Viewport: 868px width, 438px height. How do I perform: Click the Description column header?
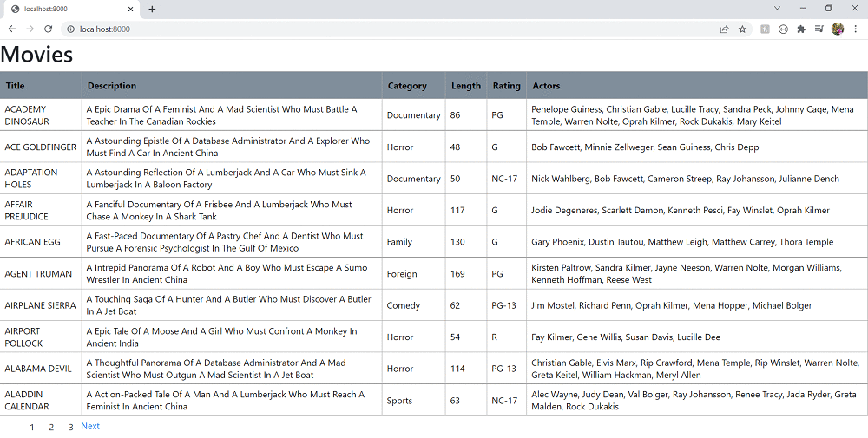(x=232, y=86)
